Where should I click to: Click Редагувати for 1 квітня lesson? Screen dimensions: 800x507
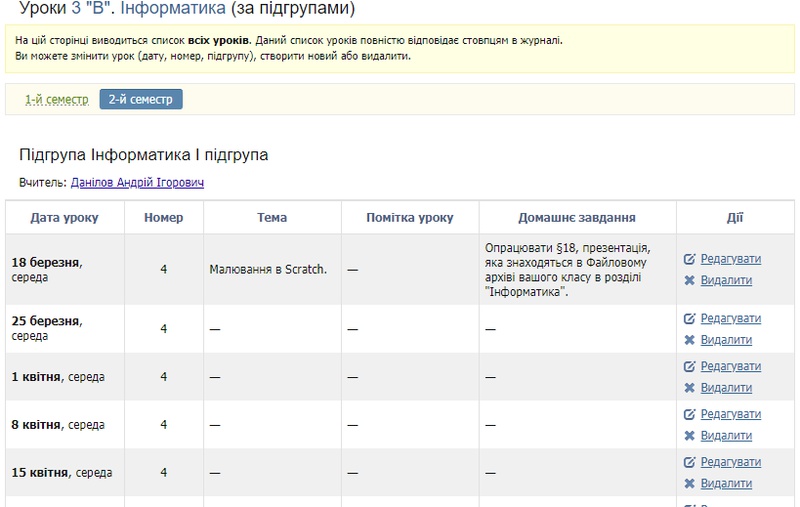coord(731,367)
